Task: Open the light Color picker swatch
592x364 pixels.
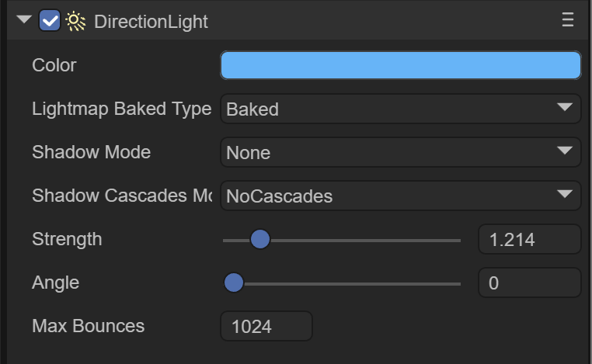Action: click(x=401, y=65)
